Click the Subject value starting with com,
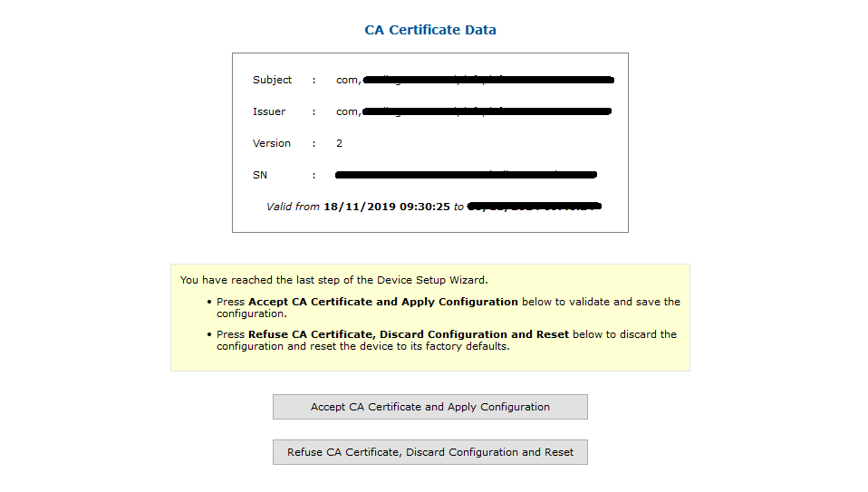The height and width of the screenshot is (492, 868). tap(475, 80)
